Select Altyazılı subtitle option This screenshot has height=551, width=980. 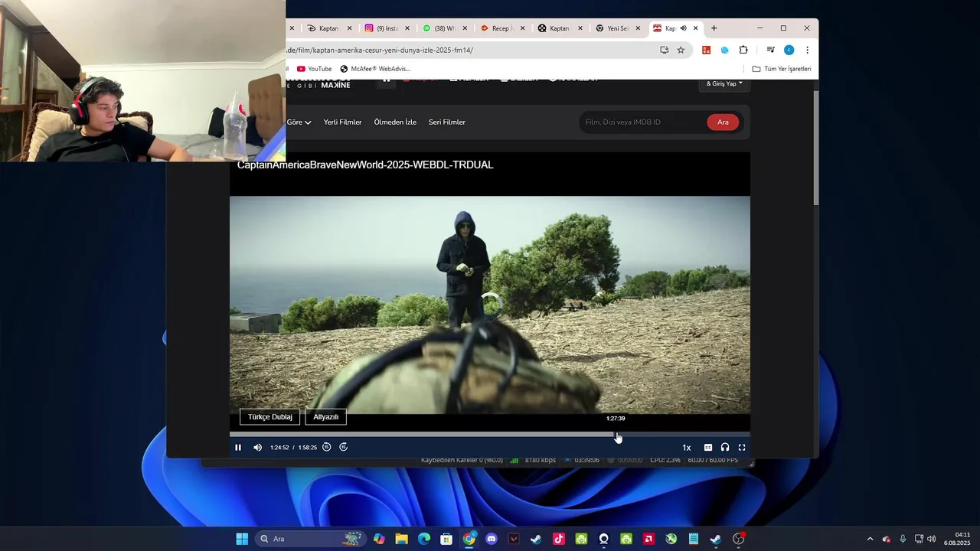click(325, 417)
